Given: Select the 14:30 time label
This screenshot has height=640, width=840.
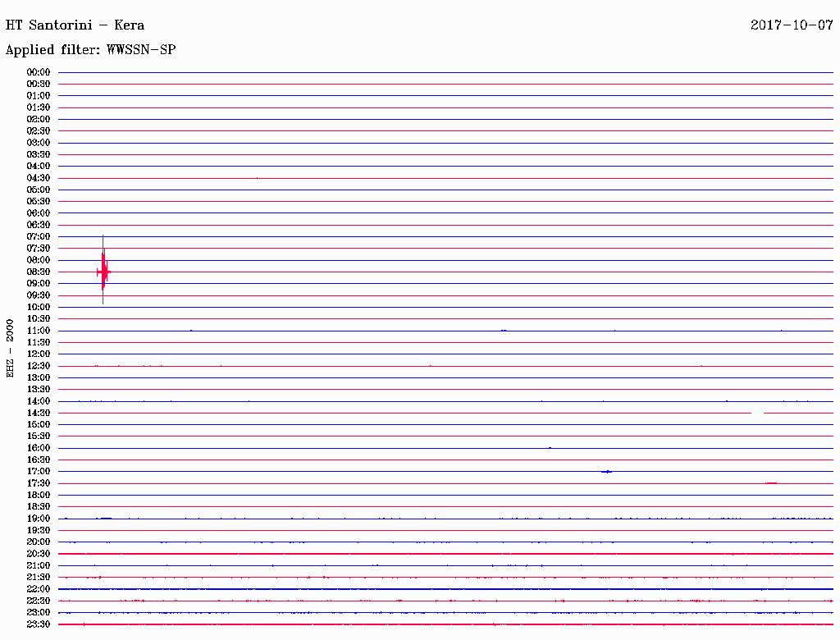Looking at the screenshot, I should pyautogui.click(x=39, y=414).
